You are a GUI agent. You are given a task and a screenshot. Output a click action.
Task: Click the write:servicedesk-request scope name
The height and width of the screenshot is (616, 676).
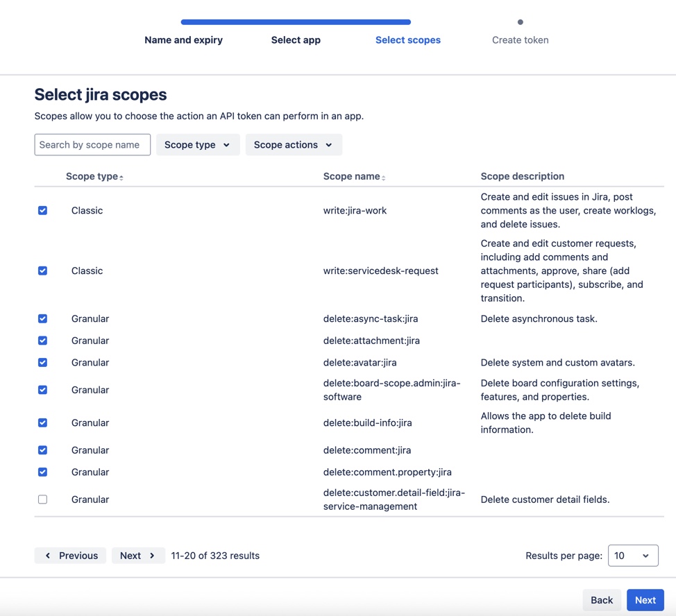[x=380, y=271]
